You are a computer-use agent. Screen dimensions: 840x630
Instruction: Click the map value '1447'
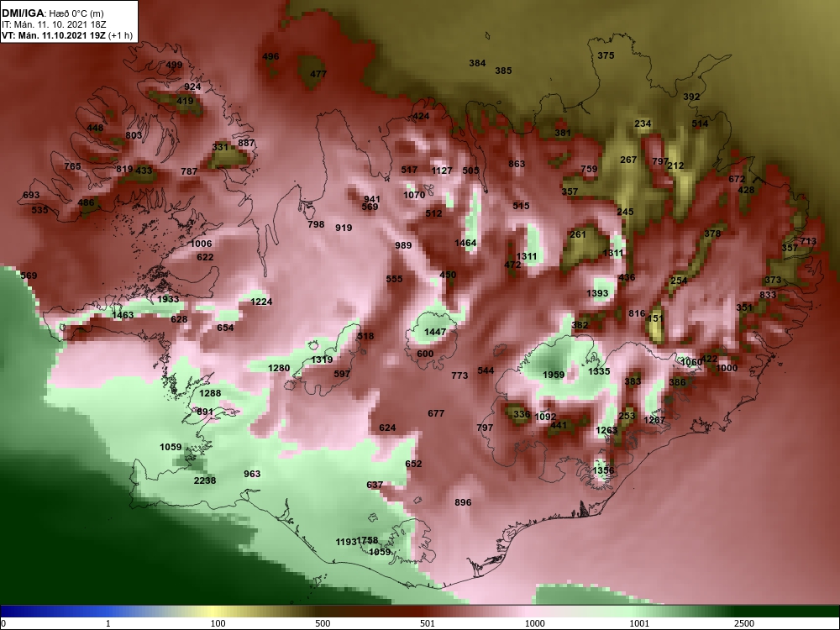click(x=435, y=332)
